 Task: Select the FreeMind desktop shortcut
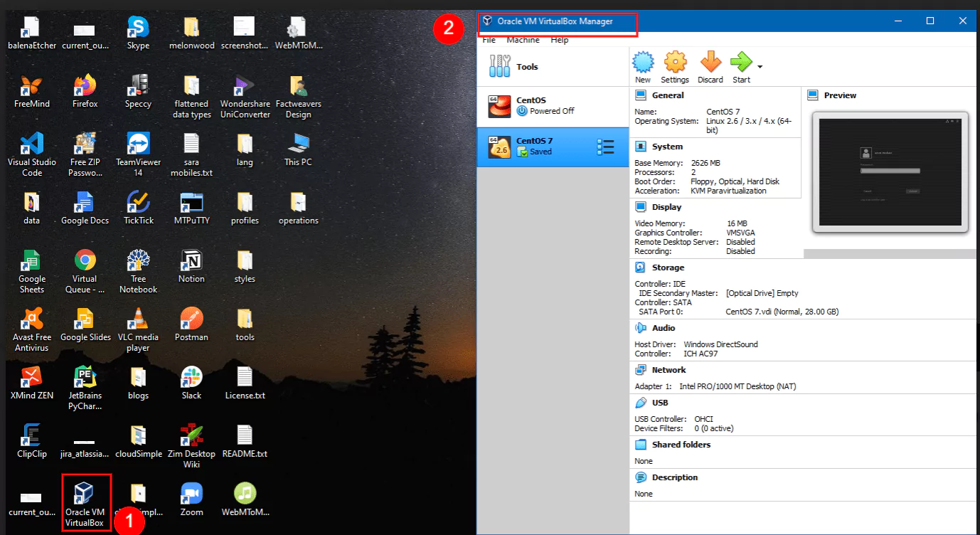coord(31,92)
